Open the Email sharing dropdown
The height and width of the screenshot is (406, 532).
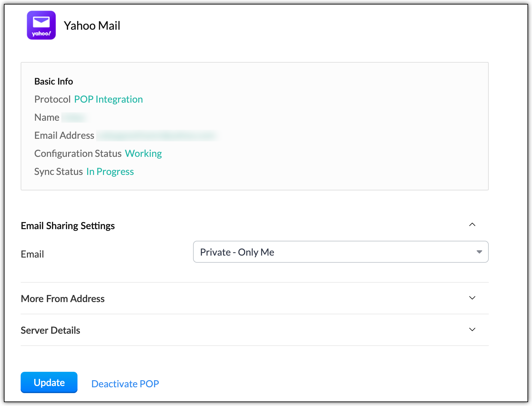(341, 252)
